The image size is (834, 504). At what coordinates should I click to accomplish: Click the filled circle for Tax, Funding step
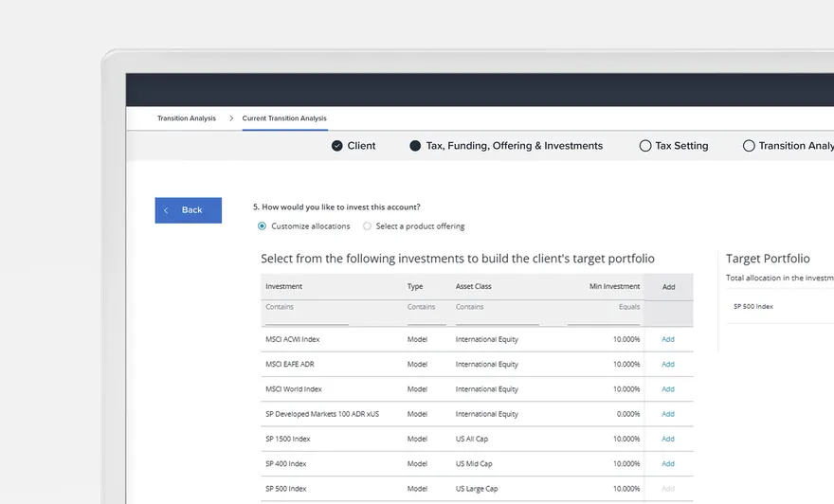pos(415,146)
